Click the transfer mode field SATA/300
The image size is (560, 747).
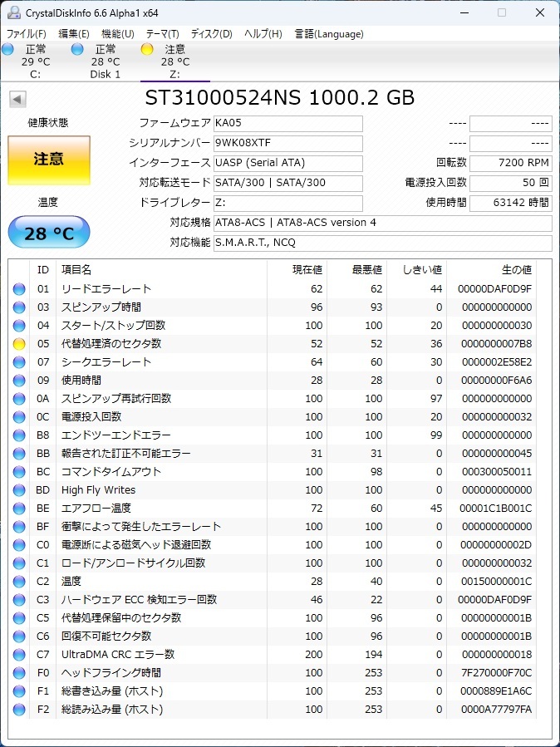coord(288,183)
